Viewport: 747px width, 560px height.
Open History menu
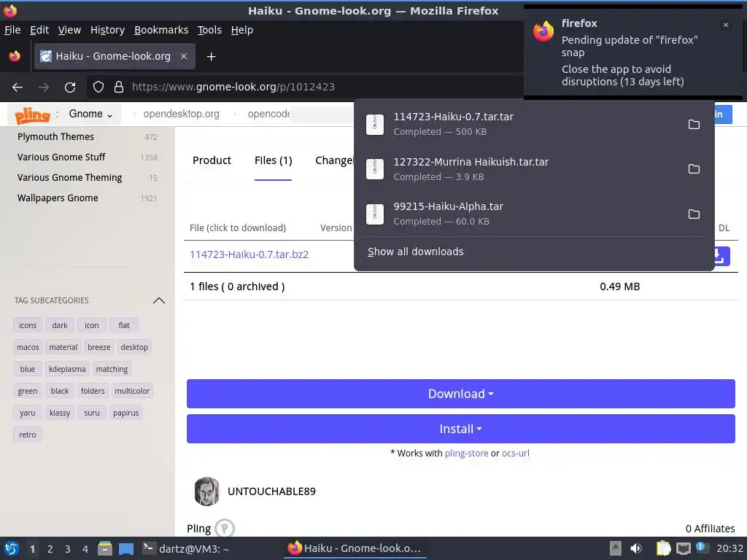point(107,30)
